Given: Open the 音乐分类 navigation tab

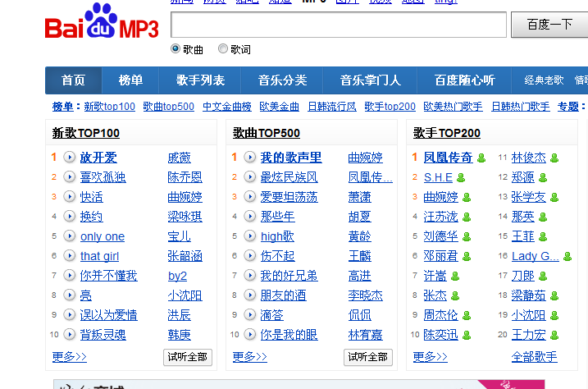Looking at the screenshot, I should (x=282, y=80).
